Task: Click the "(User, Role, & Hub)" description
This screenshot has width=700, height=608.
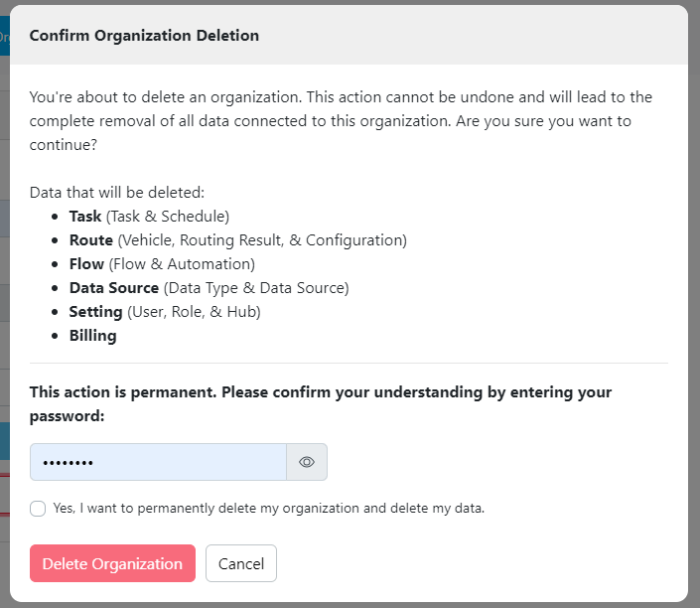Action: click(195, 311)
